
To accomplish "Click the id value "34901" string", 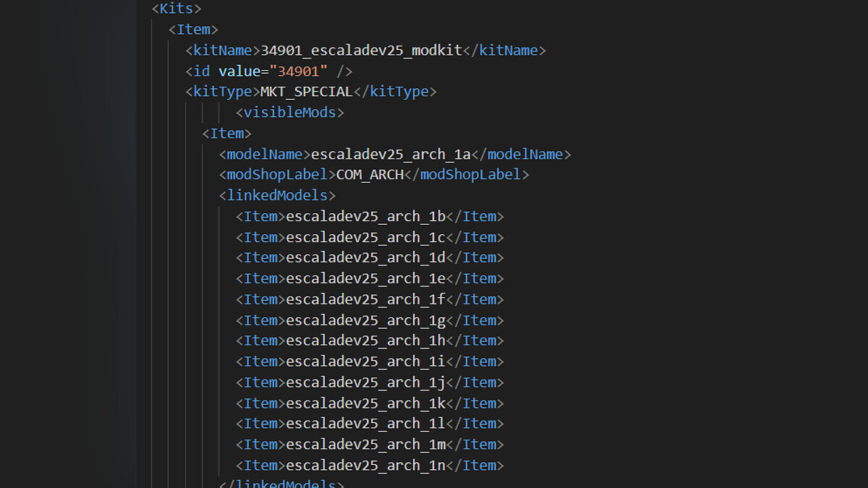I will (x=303, y=71).
